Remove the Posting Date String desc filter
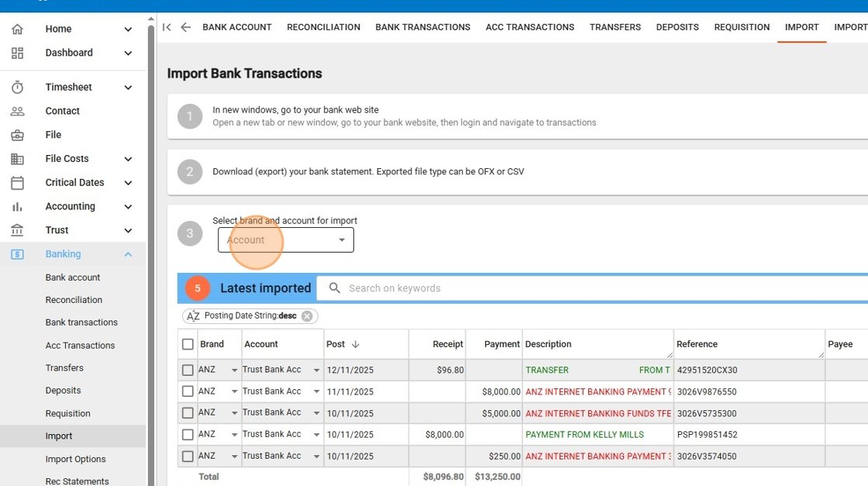868x486 pixels. point(307,316)
